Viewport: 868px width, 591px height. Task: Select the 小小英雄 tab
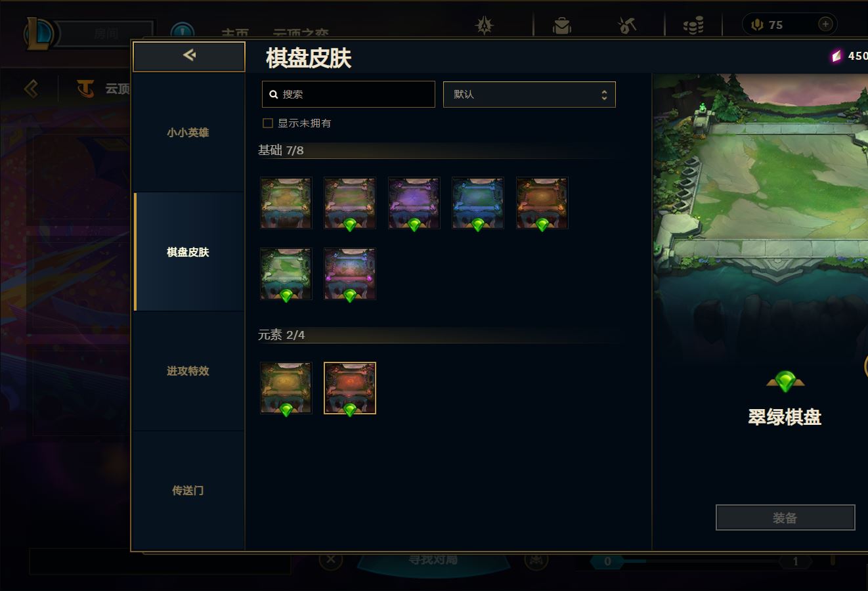[188, 133]
